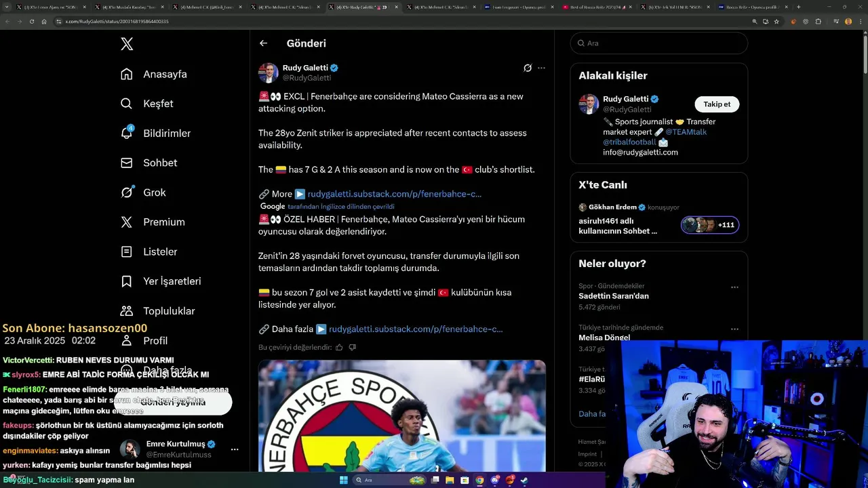Open the post's three-dot more menu
This screenshot has width=868, height=488.
[541, 68]
